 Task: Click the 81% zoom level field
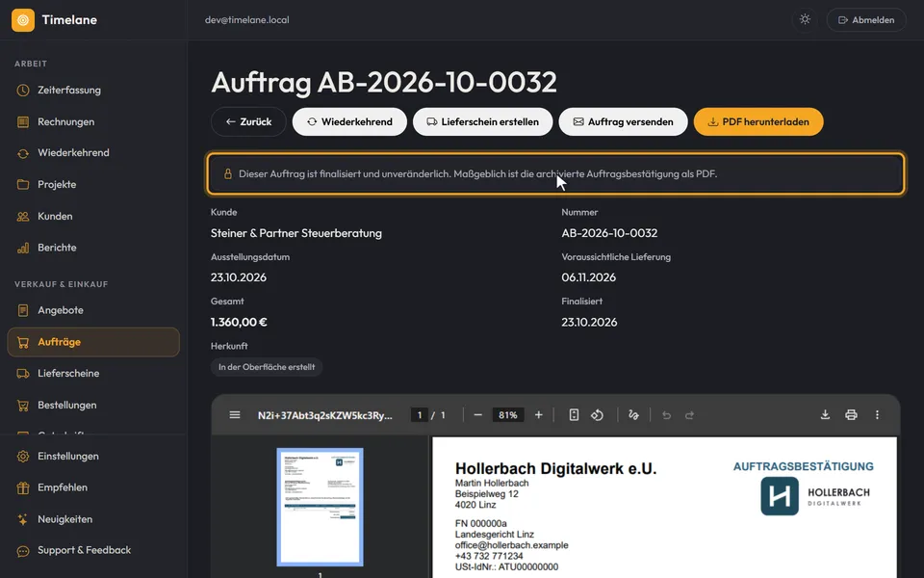(508, 415)
